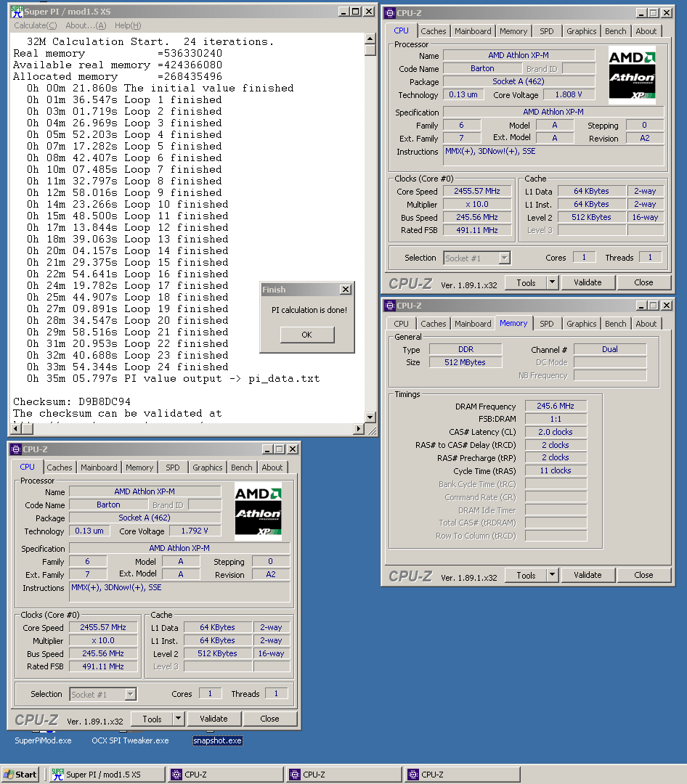Click the Memory CPU-Z window title icon

point(390,306)
